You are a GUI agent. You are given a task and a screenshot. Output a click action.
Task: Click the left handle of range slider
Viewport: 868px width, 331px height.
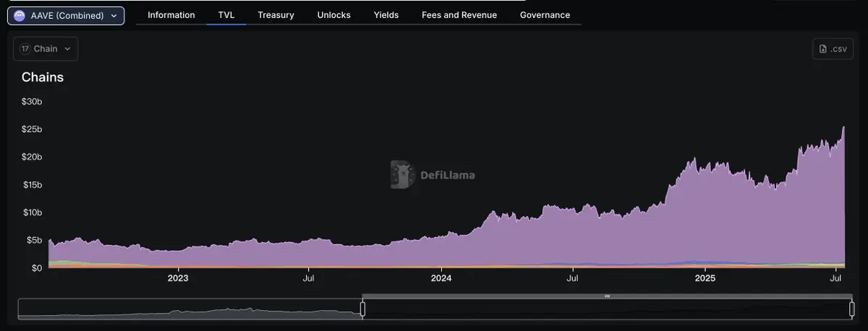pyautogui.click(x=362, y=309)
